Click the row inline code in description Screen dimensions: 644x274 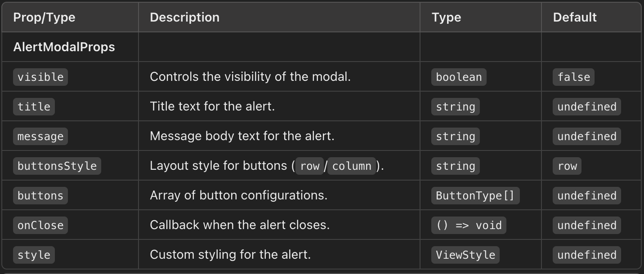click(309, 166)
